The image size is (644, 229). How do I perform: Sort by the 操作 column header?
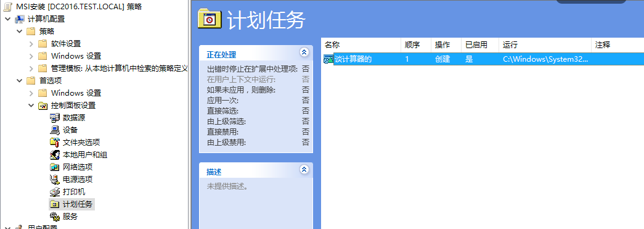pos(446,45)
